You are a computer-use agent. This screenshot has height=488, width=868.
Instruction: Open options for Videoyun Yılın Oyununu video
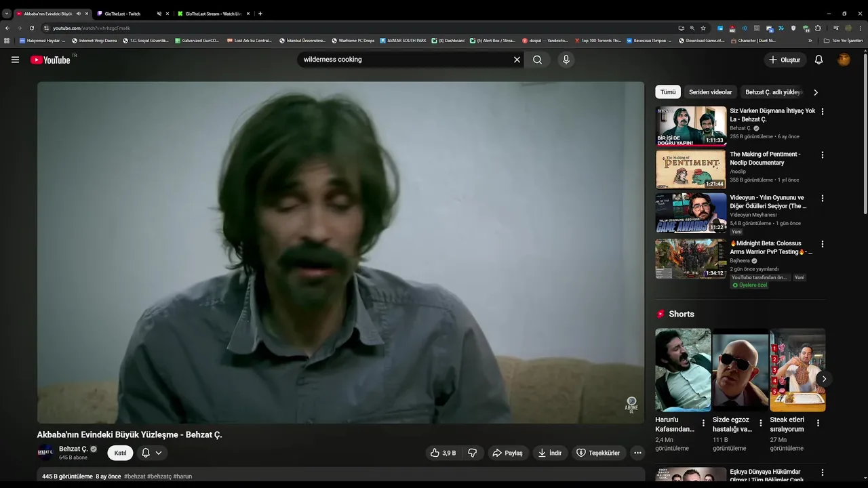(823, 199)
